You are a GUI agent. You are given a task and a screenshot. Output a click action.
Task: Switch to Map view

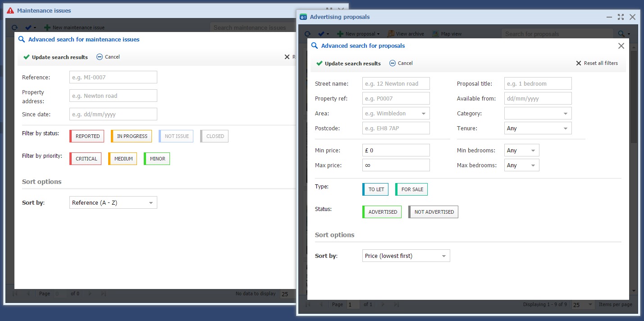(435, 34)
